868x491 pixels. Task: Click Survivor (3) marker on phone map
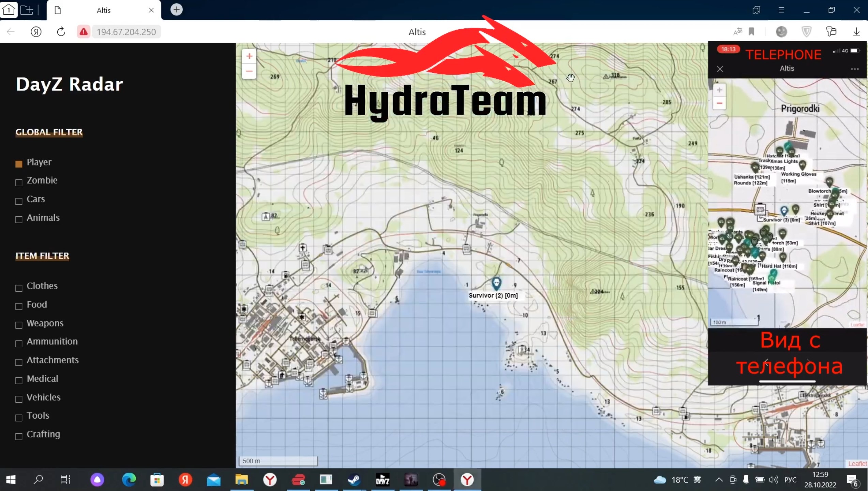click(784, 211)
